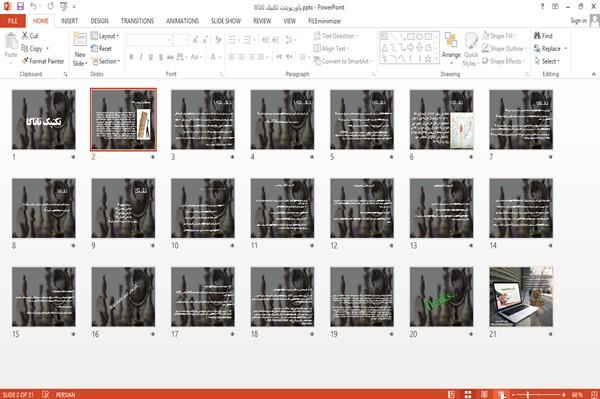Click the Copy button

32,49
